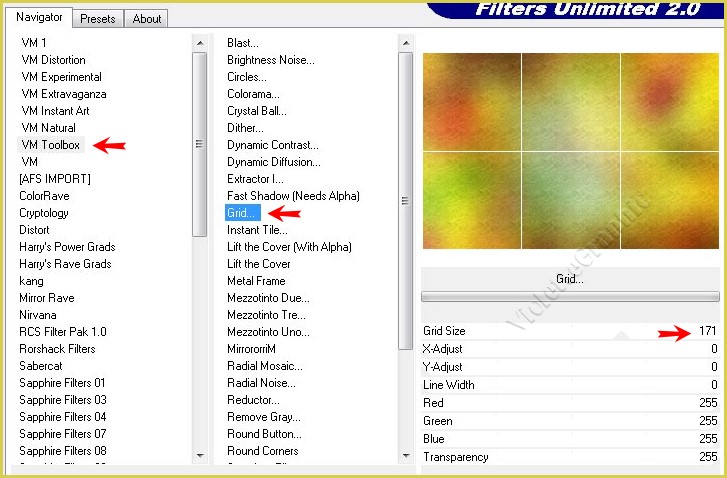Select VM Distortion category
Viewport: 727px width, 478px height.
coord(53,60)
